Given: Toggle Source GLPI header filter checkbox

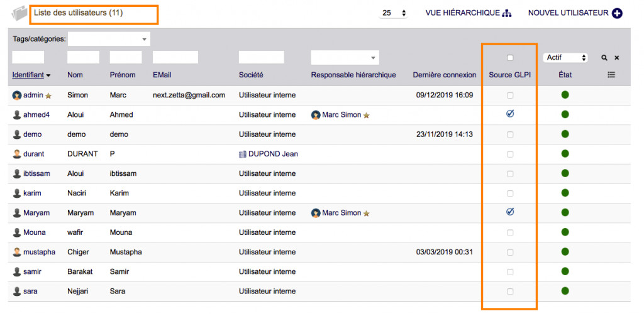Looking at the screenshot, I should pyautogui.click(x=510, y=58).
